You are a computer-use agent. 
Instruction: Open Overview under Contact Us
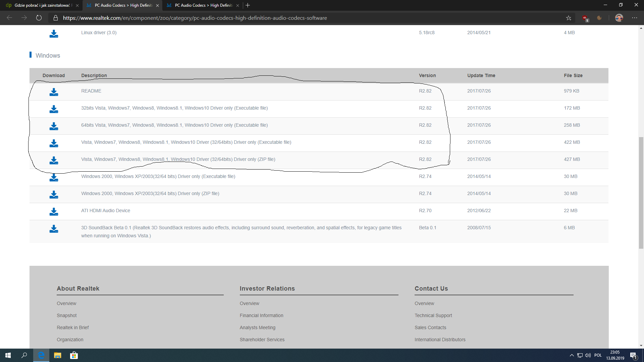click(x=424, y=303)
